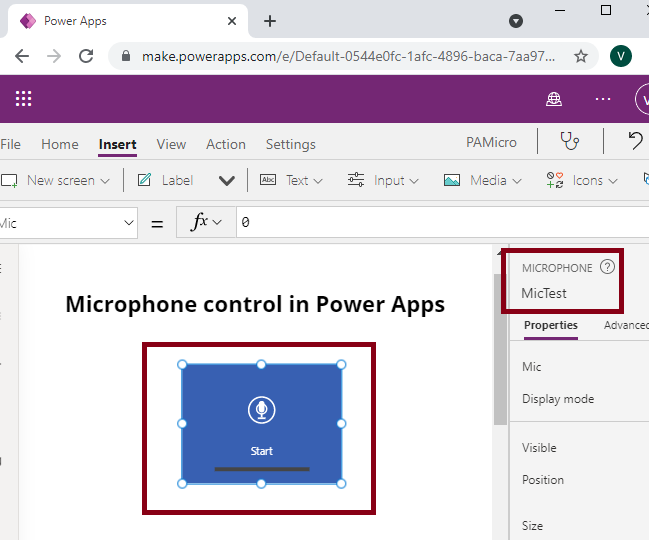This screenshot has height=543, width=649.
Task: Click the Size property
Action: coord(532,526)
